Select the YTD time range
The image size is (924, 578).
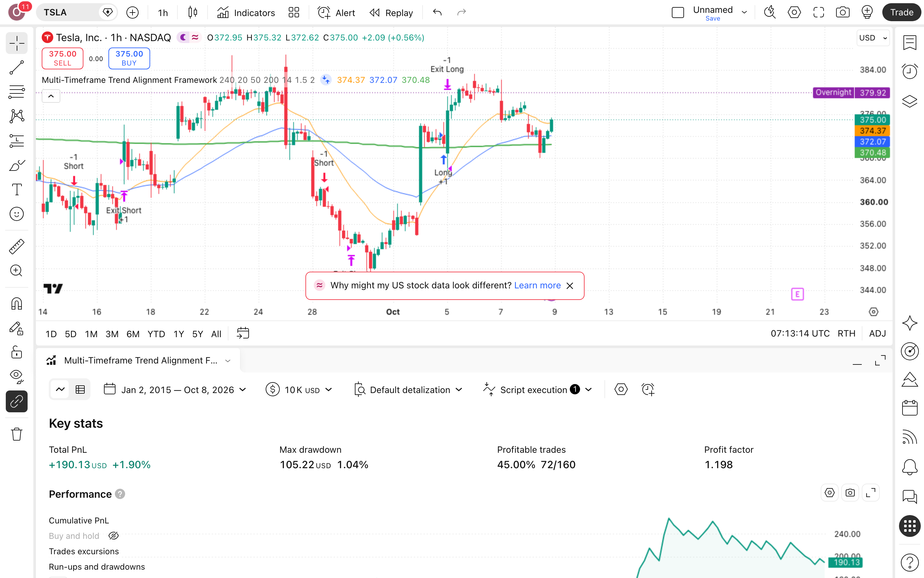pos(156,334)
